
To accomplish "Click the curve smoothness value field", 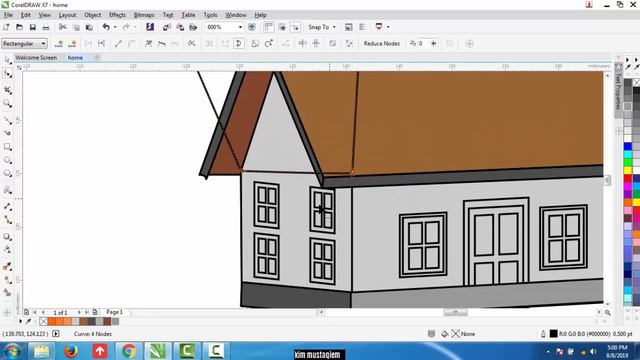I will [423, 43].
